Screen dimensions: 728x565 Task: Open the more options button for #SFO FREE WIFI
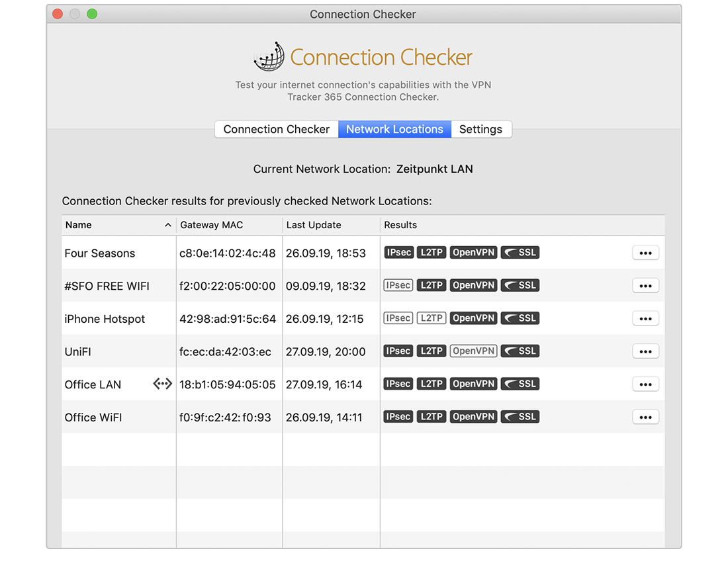tap(645, 286)
